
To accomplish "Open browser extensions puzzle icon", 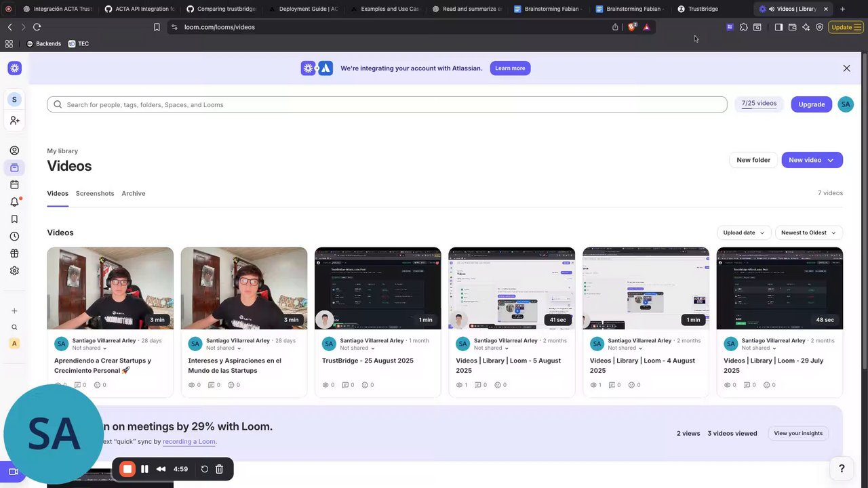I will click(744, 27).
